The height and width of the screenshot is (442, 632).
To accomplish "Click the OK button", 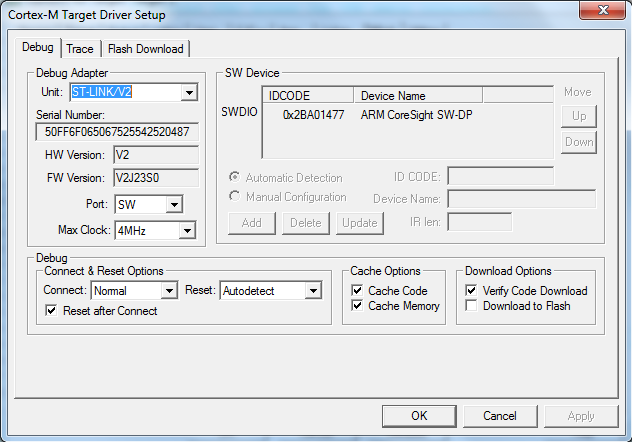I will (x=419, y=416).
